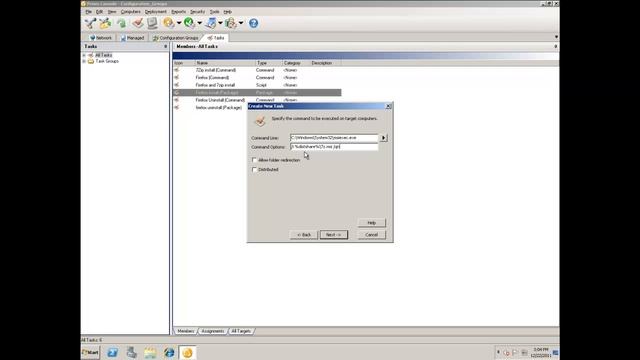
Task: Click the Script type cell
Action: [x=261, y=85]
